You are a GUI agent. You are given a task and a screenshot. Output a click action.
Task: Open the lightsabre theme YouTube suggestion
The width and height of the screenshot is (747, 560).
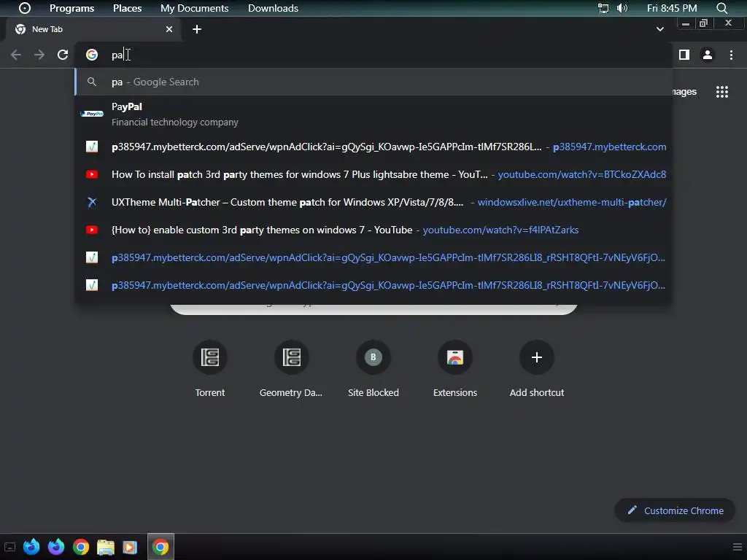[x=373, y=174]
